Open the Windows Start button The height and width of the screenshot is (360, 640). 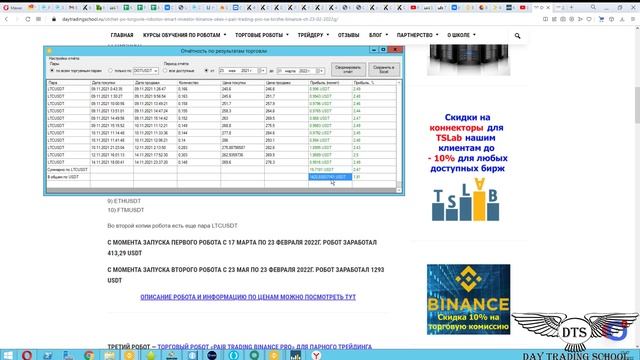(x=8, y=355)
